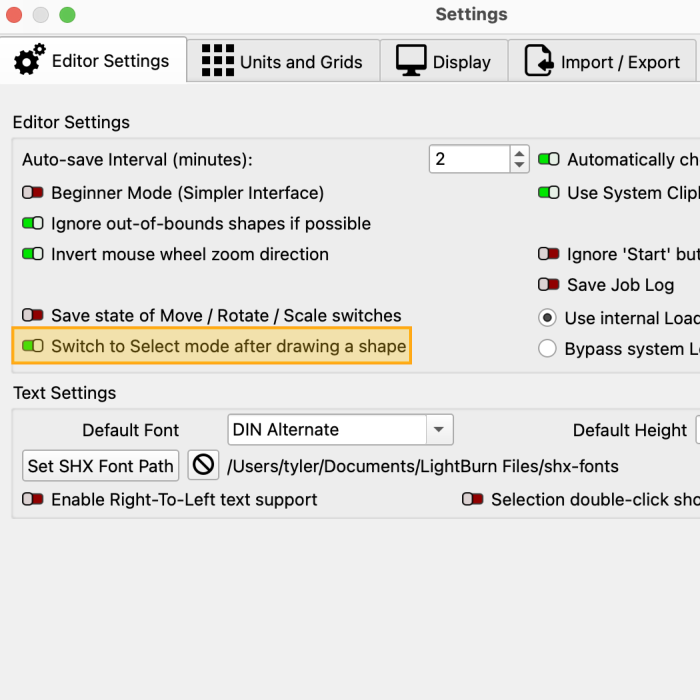This screenshot has width=700, height=700.
Task: Increase Auto-save Interval with up arrow
Action: point(519,153)
